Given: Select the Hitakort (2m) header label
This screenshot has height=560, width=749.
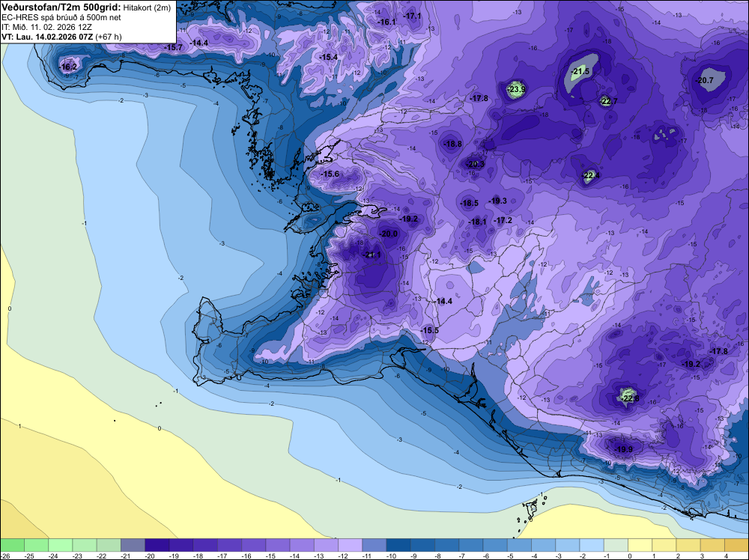Looking at the screenshot, I should (147, 7).
